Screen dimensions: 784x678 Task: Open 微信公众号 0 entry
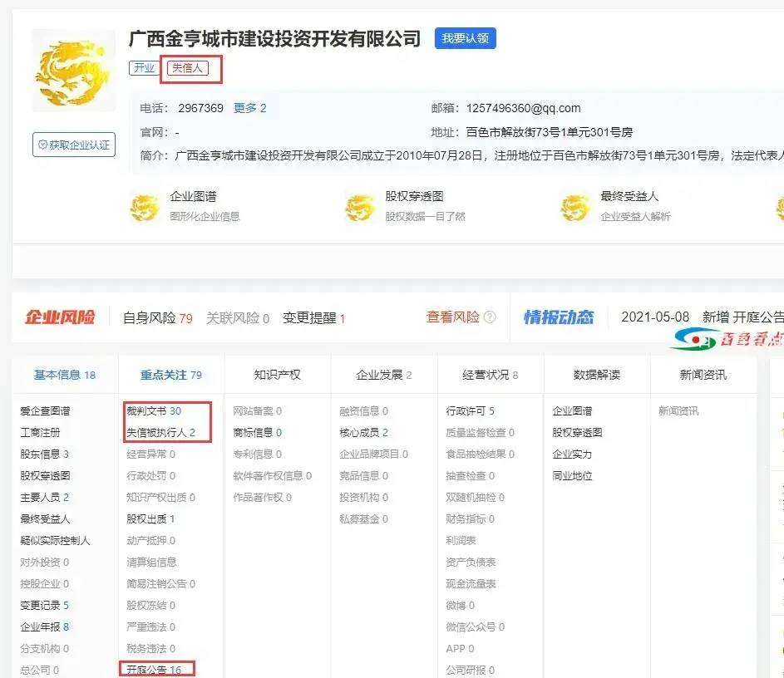point(476,627)
